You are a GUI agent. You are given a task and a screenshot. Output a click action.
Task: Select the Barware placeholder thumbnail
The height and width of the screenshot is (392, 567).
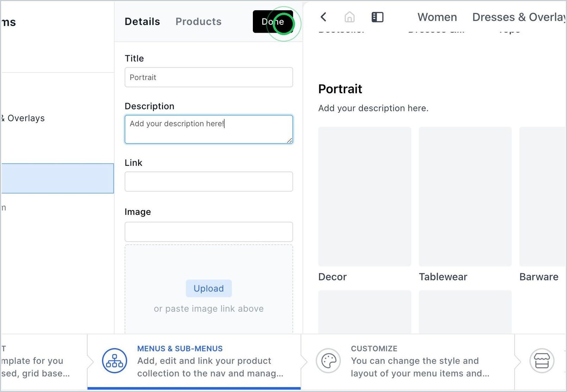click(x=542, y=197)
